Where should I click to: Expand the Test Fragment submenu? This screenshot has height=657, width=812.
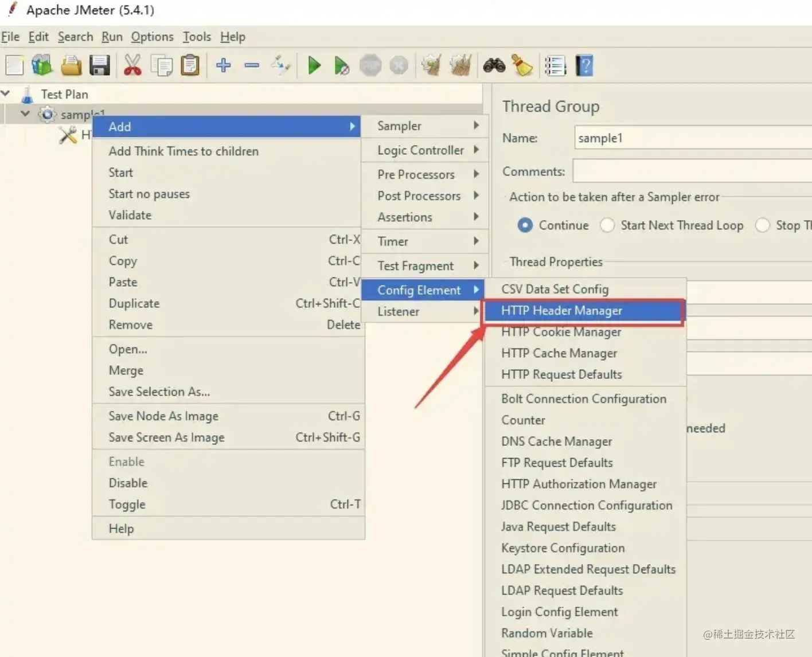coord(425,266)
